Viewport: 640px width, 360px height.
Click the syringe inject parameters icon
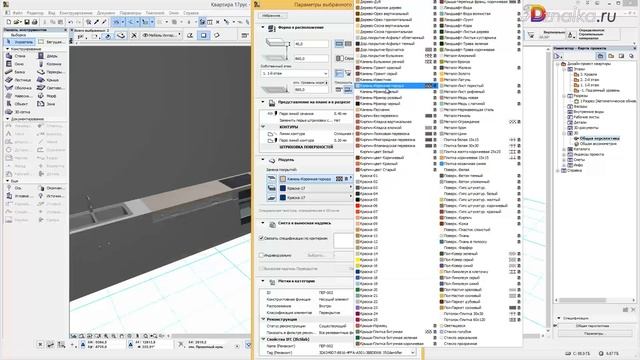point(104,22)
